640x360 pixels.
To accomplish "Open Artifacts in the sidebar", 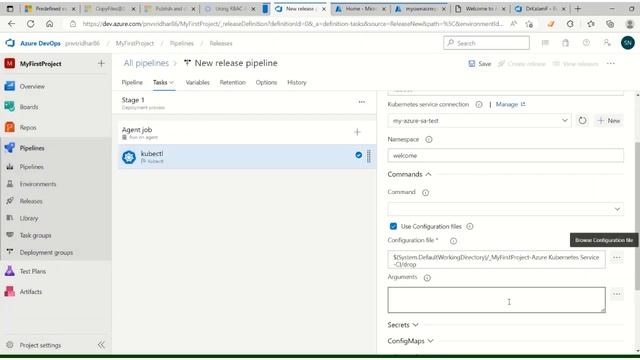I will coord(31,291).
